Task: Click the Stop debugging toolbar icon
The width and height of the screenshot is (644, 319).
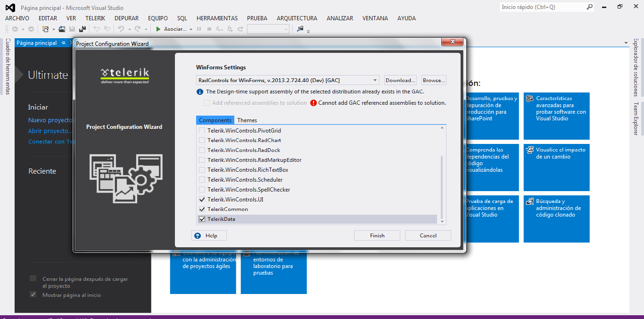Action: (x=209, y=29)
